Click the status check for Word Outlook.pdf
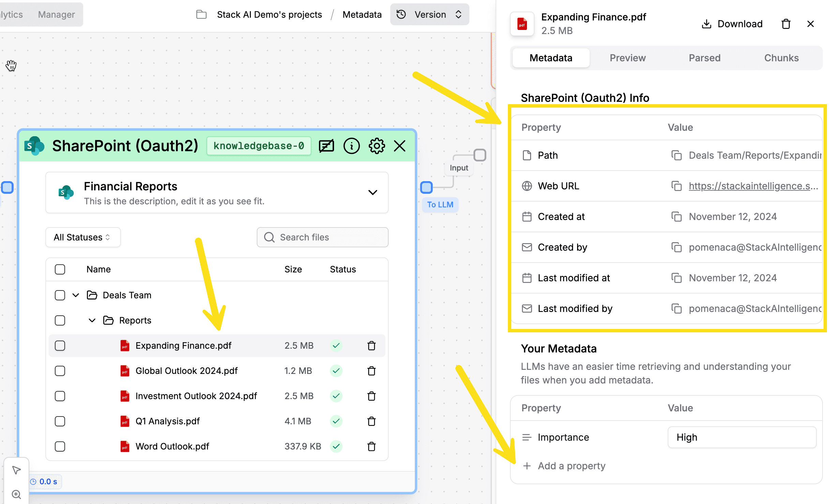The image size is (829, 504). coord(336,446)
